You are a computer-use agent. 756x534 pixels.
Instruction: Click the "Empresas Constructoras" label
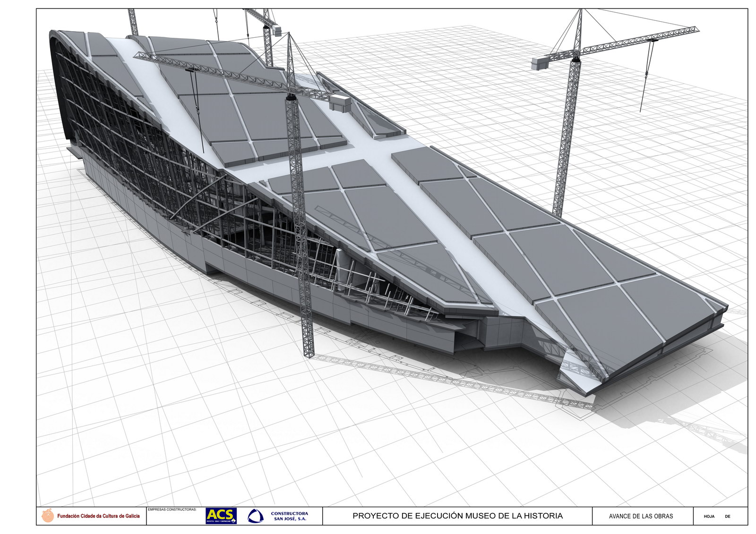pyautogui.click(x=172, y=509)
